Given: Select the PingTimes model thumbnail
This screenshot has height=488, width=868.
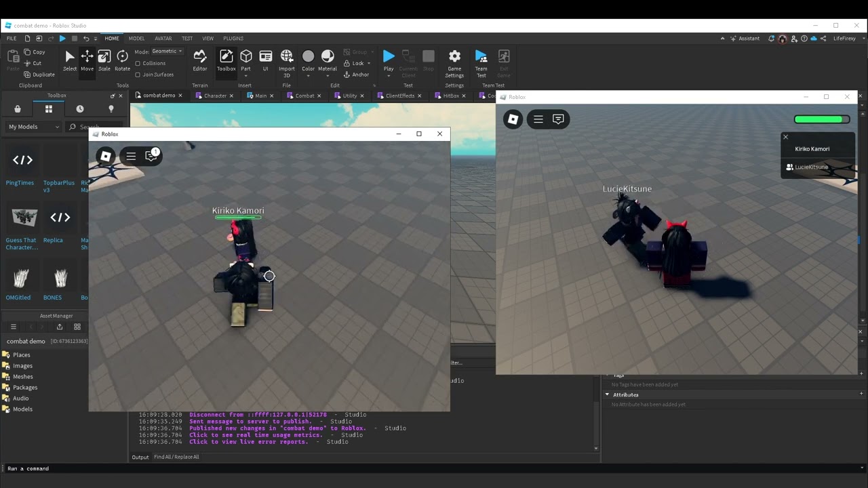Looking at the screenshot, I should 22,161.
